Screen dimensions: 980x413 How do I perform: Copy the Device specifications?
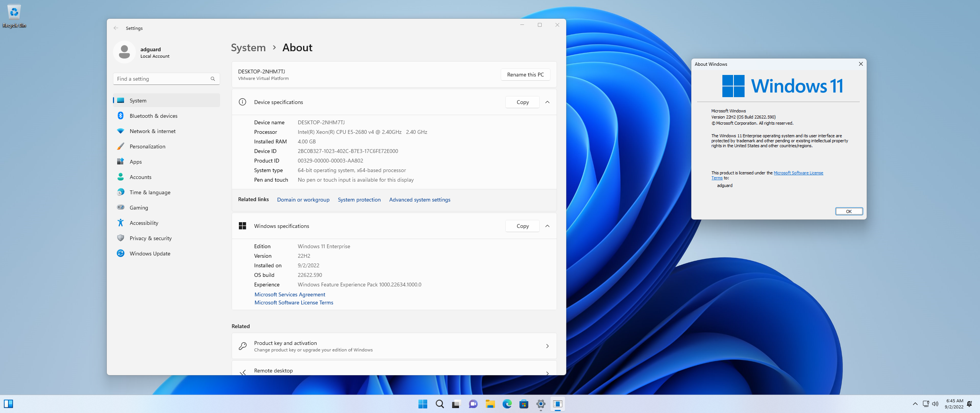tap(523, 102)
